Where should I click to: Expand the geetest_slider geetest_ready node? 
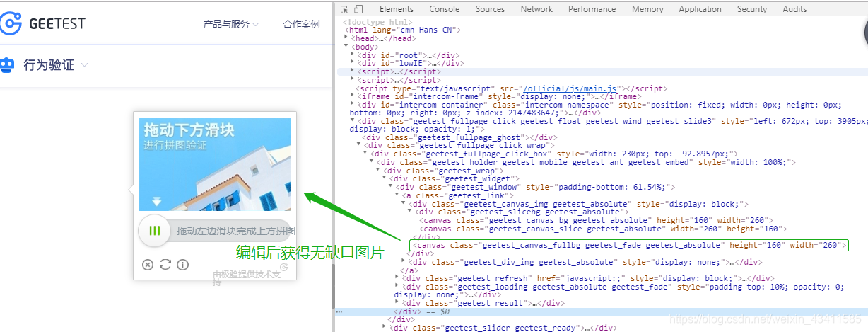[384, 328]
